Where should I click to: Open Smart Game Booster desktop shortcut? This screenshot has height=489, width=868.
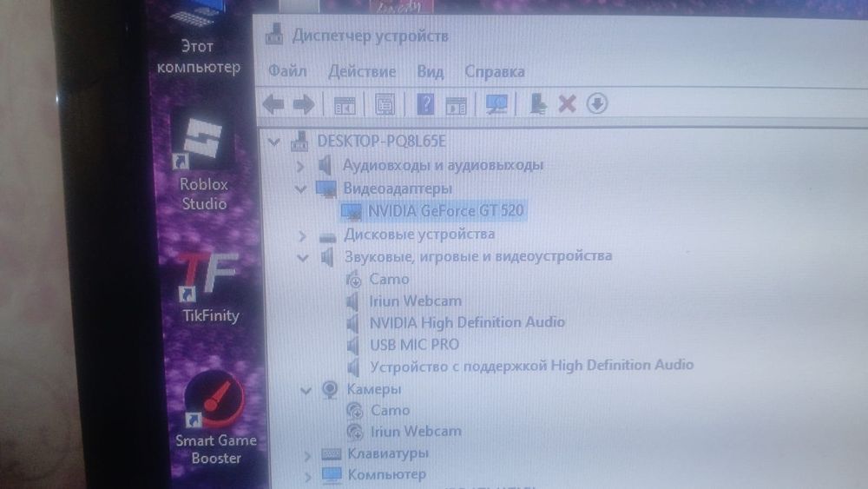216,419
